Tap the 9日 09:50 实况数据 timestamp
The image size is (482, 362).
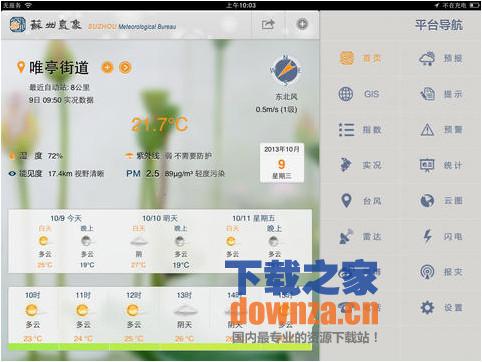tap(61, 100)
